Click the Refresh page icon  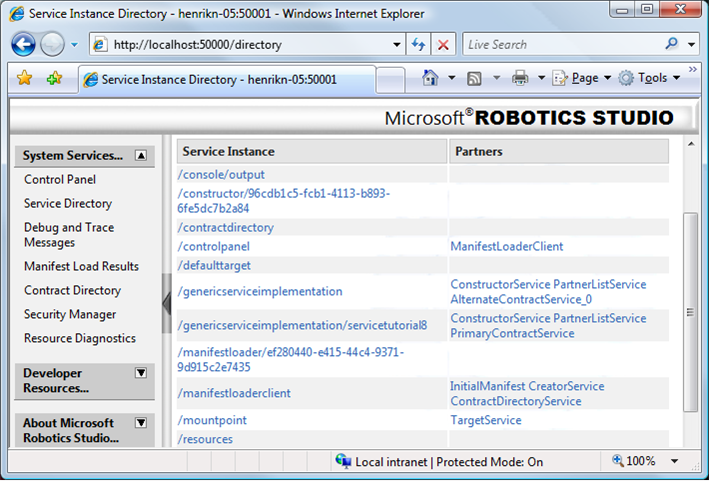point(419,45)
